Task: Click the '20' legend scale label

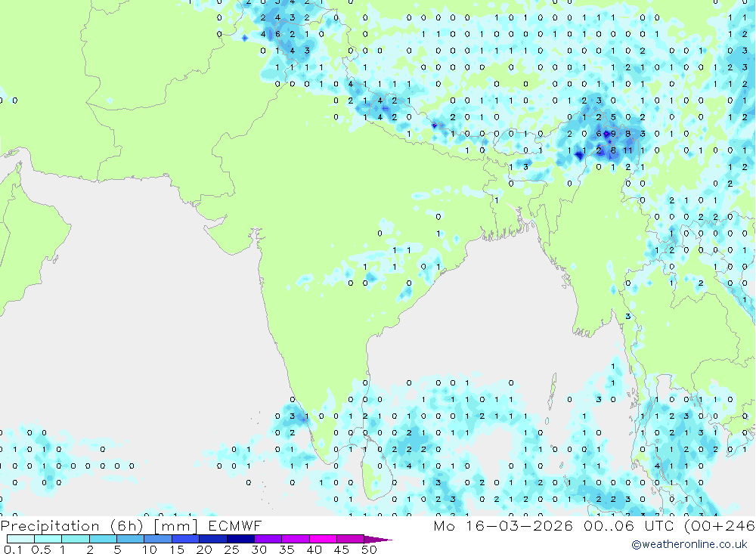Action: click(x=204, y=549)
